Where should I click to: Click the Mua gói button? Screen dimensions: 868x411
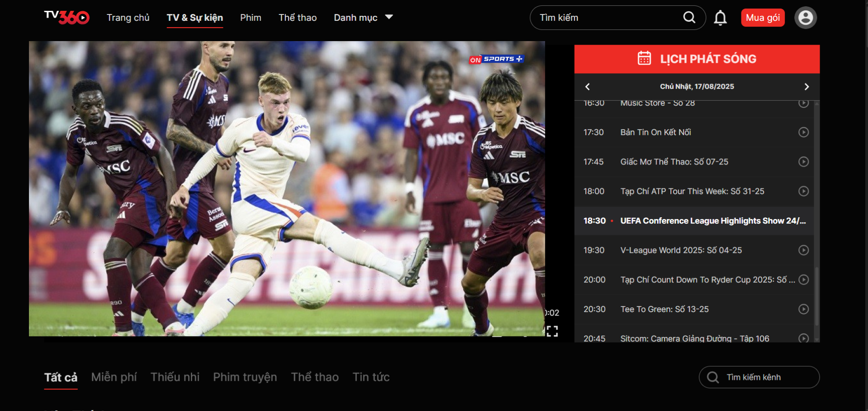tap(763, 18)
